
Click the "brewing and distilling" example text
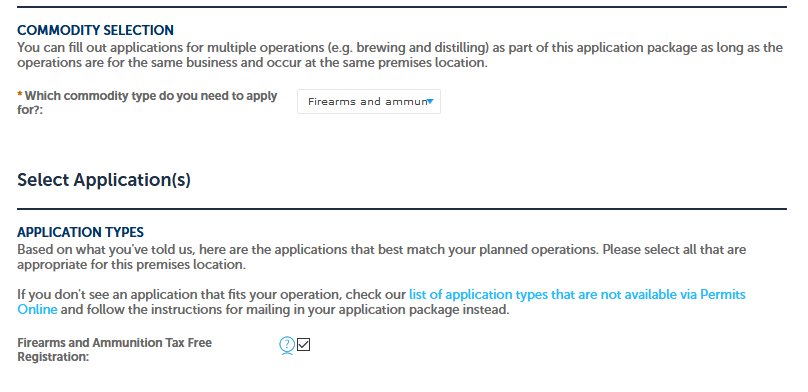[420, 48]
